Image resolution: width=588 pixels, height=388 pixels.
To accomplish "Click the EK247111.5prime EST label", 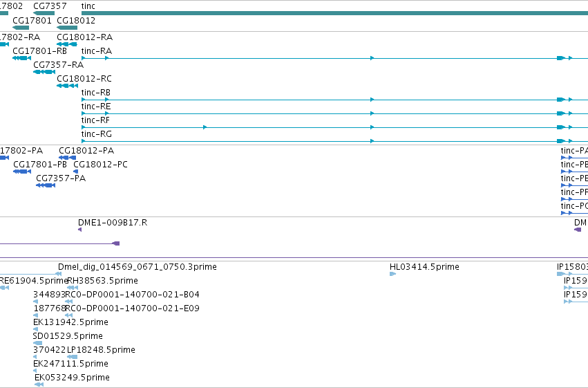I will (71, 364).
